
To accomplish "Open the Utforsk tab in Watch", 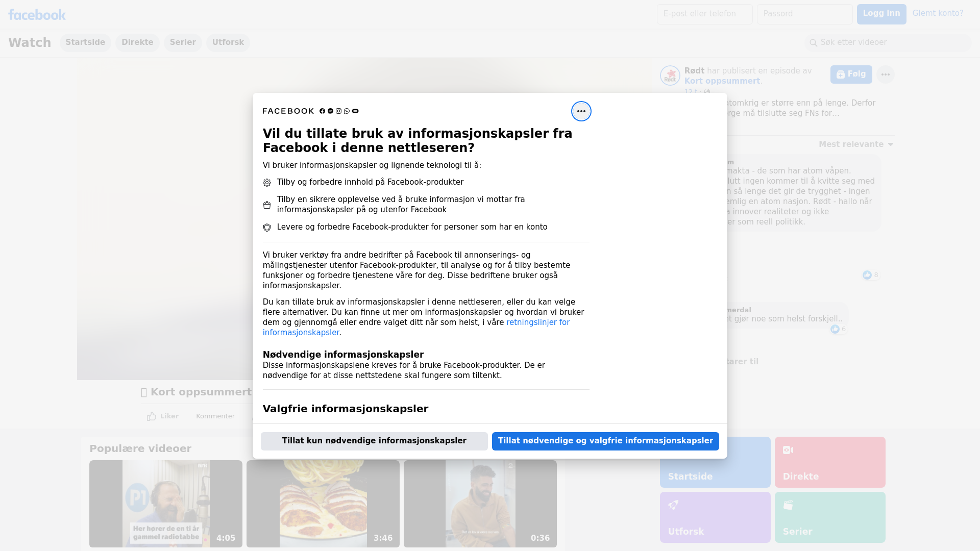I will point(228,43).
